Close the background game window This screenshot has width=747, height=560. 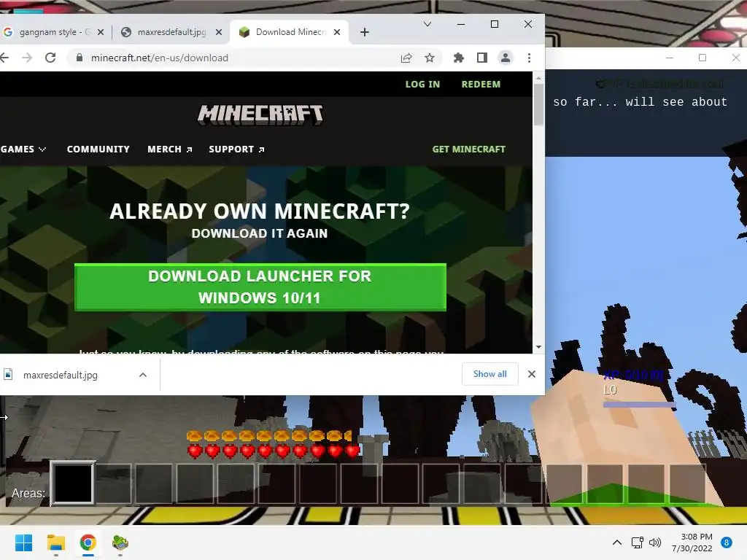(x=735, y=58)
